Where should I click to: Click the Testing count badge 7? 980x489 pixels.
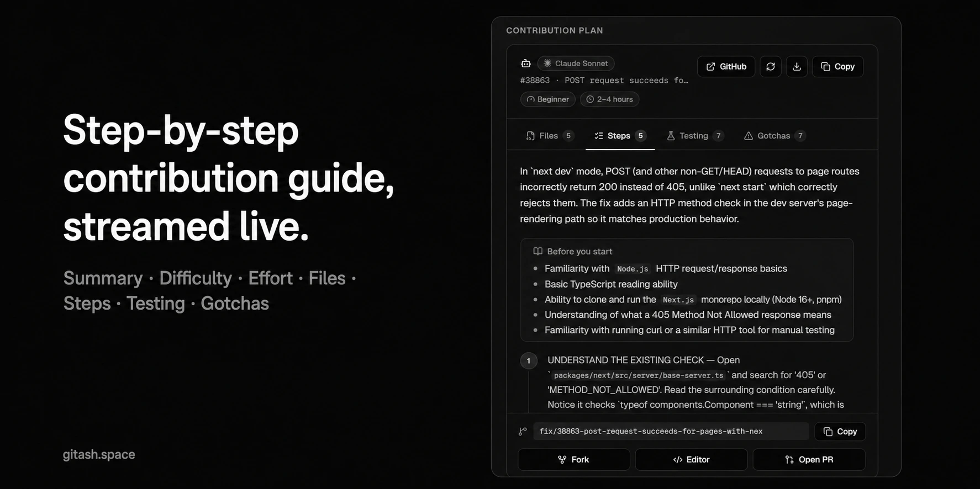[718, 136]
